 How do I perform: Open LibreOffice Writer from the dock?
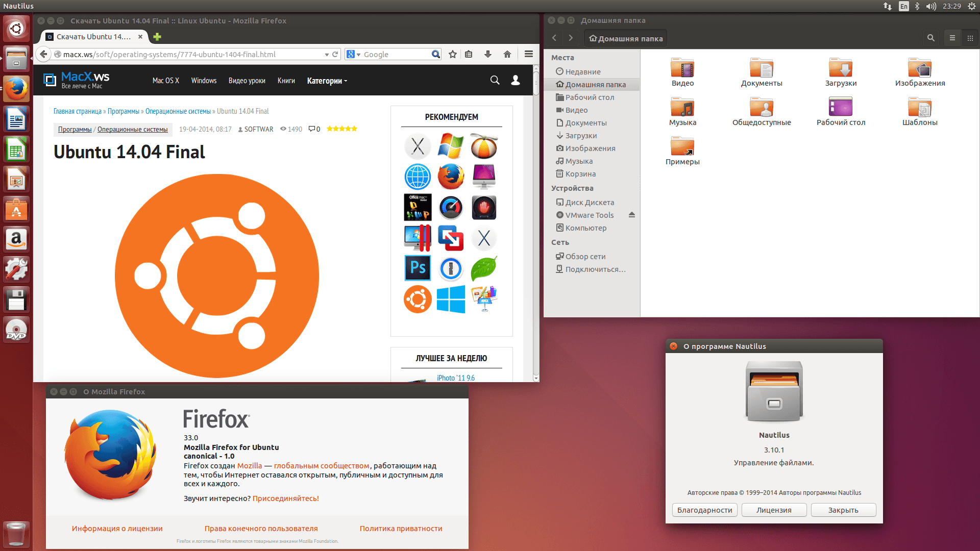(x=16, y=119)
